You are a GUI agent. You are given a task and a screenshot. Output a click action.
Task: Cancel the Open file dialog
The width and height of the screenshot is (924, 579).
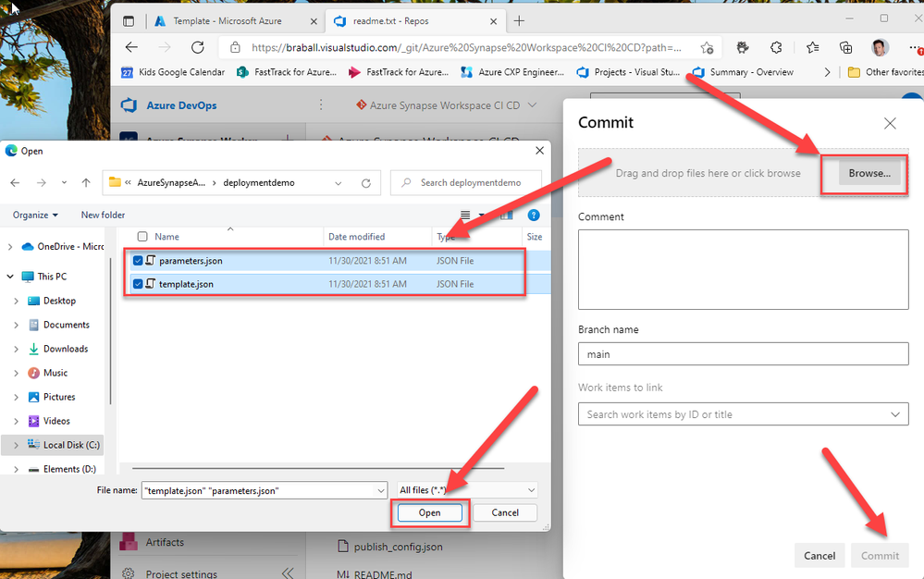[x=505, y=512]
